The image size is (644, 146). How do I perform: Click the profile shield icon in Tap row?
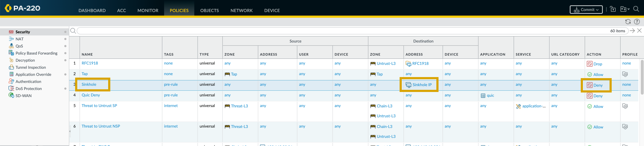coord(625,74)
